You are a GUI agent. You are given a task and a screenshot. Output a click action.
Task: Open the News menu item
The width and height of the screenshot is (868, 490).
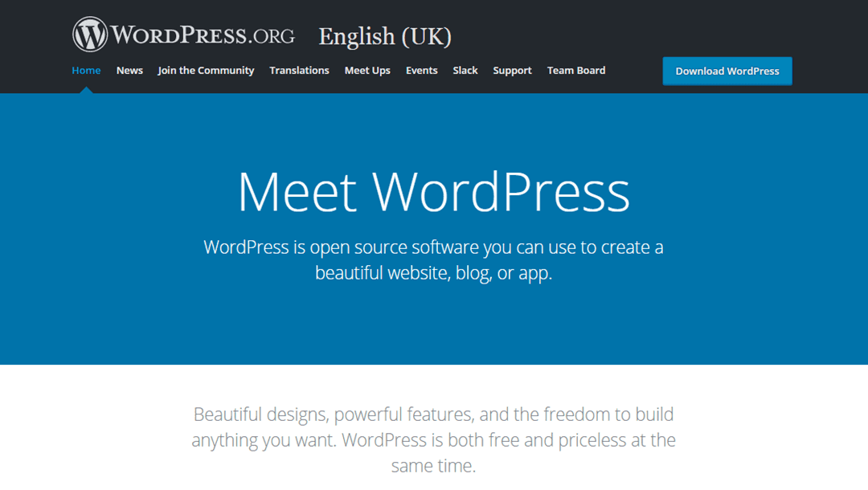[129, 71]
